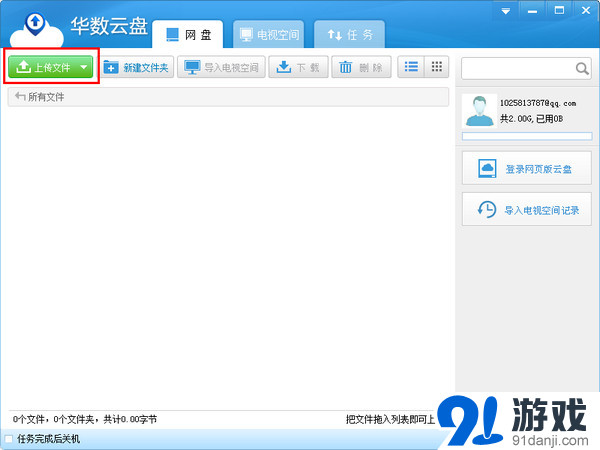600x450 pixels.
Task: Open the 电视空间 tab
Action: [269, 34]
